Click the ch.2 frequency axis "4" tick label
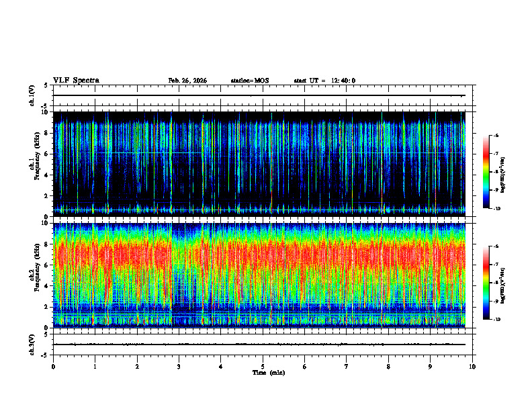The height and width of the screenshot is (411, 532). click(x=47, y=286)
